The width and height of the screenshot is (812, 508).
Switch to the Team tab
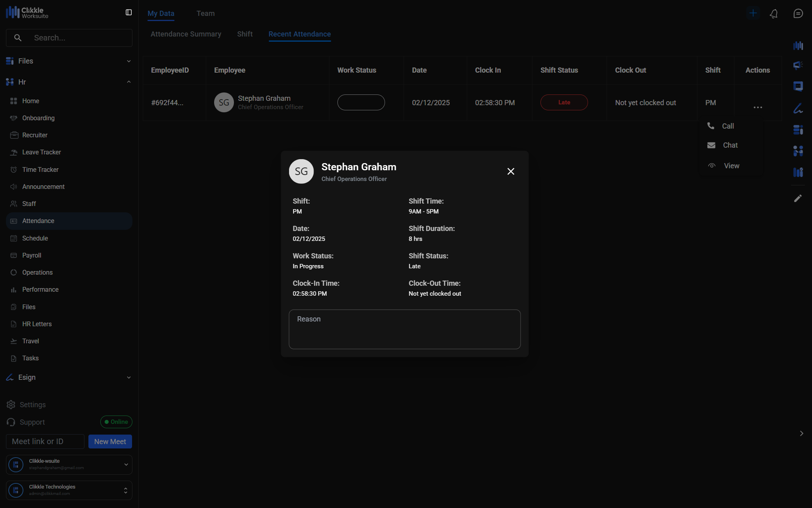(205, 13)
